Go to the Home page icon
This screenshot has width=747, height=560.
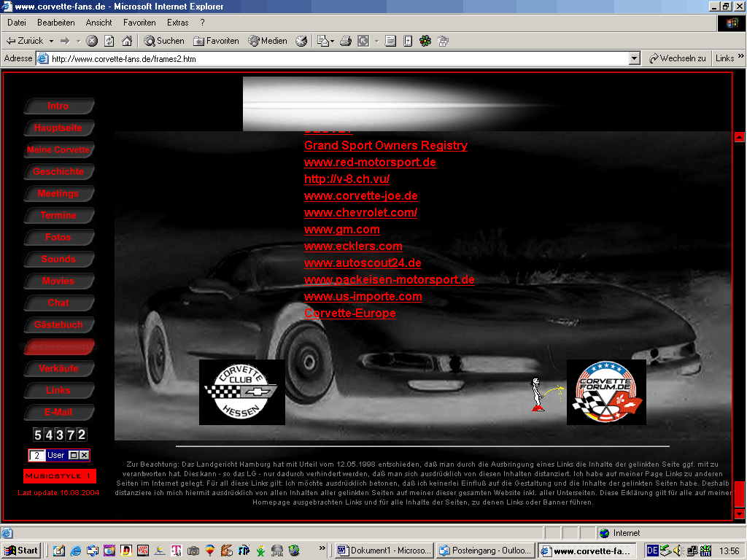click(x=127, y=41)
